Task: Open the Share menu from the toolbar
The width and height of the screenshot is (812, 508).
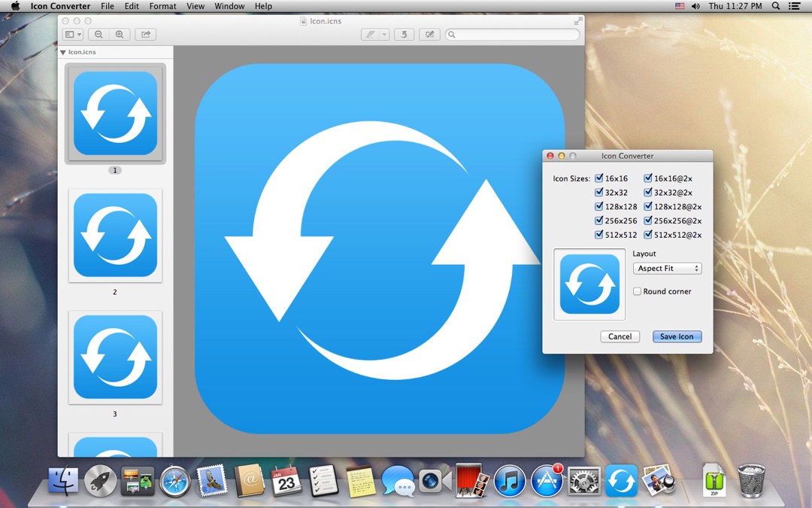Action: click(144, 34)
